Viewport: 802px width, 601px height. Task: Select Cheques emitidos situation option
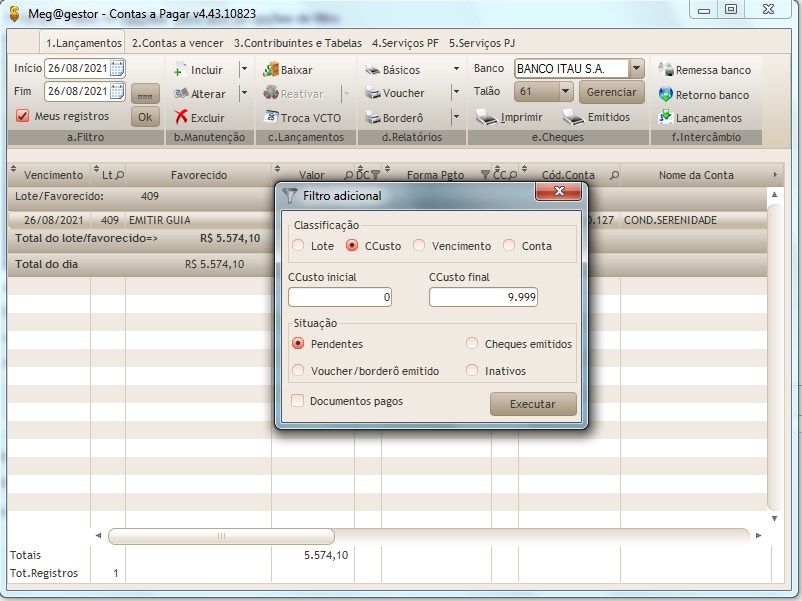point(472,344)
